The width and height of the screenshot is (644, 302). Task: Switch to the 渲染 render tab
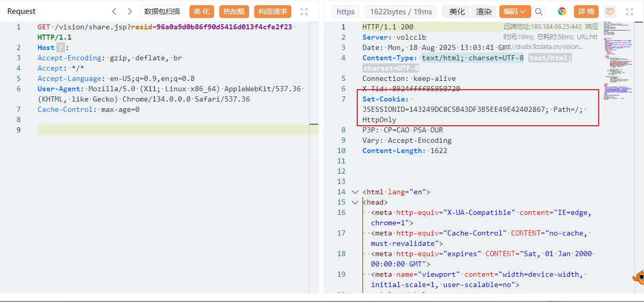pyautogui.click(x=483, y=12)
